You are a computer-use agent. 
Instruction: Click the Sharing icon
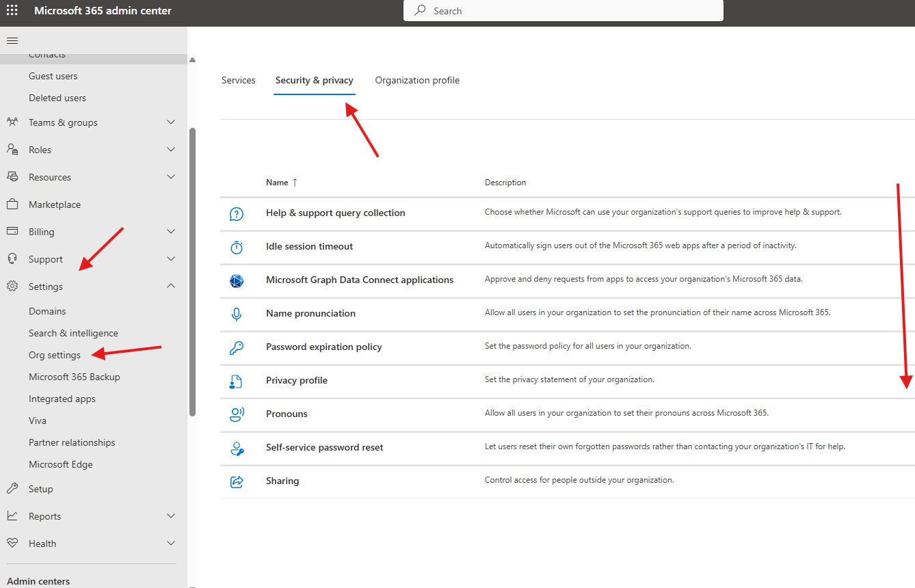[237, 481]
